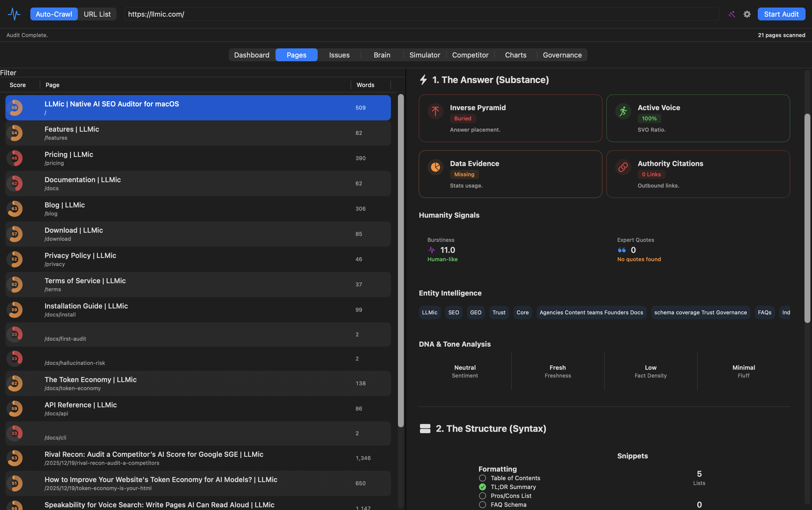The image size is (812, 510).
Task: Click the URL input field
Action: tap(421, 14)
